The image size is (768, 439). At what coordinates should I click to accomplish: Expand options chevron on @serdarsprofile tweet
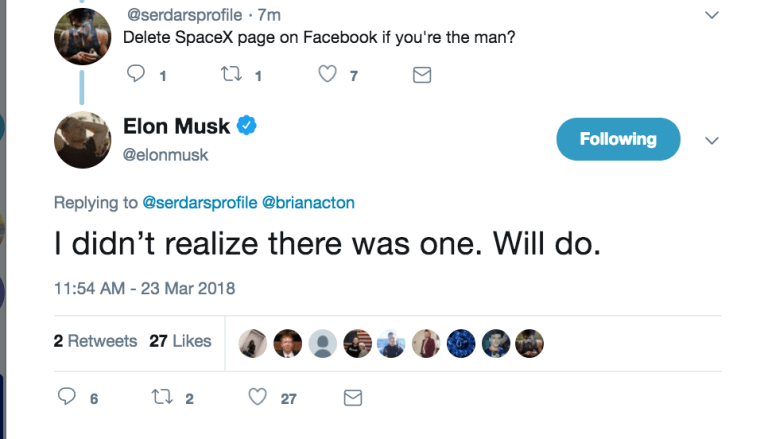712,15
